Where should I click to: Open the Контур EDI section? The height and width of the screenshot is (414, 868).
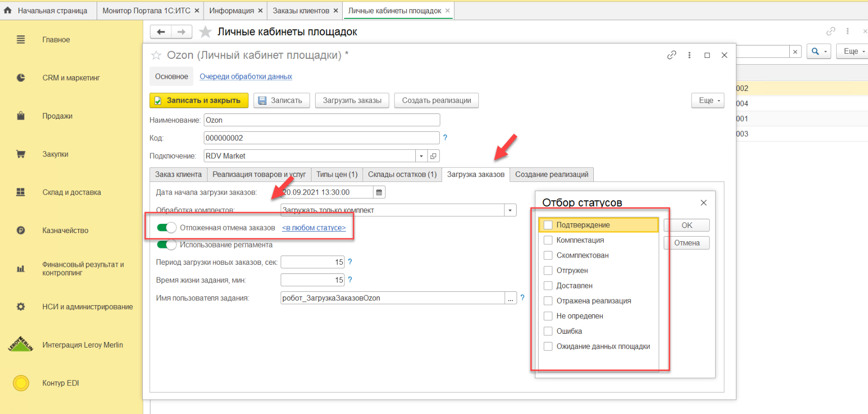[60, 383]
